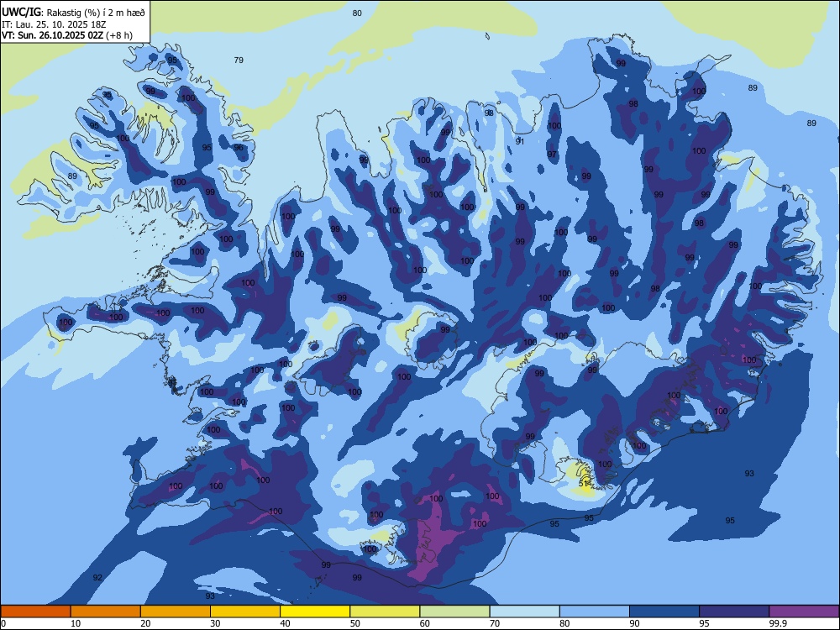
Task: Click the '97' humidity value on the map
Action: (x=552, y=155)
